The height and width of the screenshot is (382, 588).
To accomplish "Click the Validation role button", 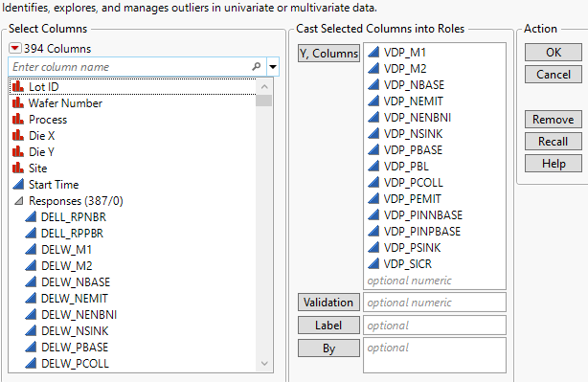I will pyautogui.click(x=328, y=303).
